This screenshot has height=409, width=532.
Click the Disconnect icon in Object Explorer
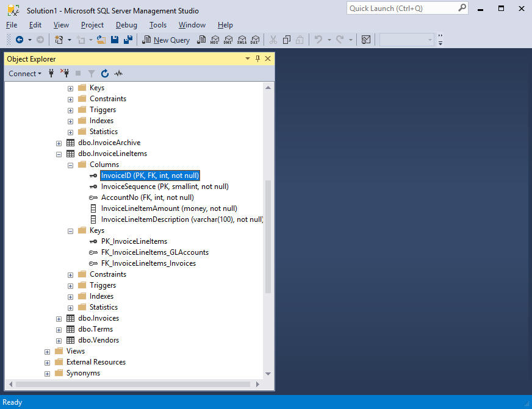[x=65, y=74]
